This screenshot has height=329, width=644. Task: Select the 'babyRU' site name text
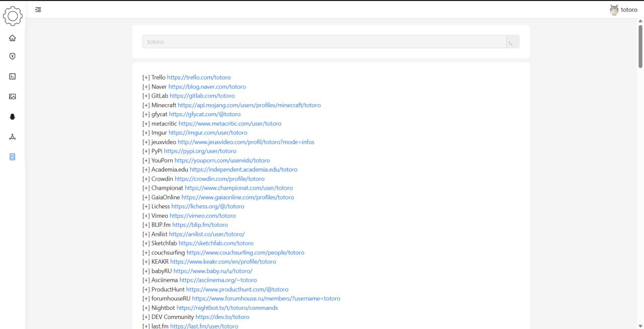click(162, 271)
